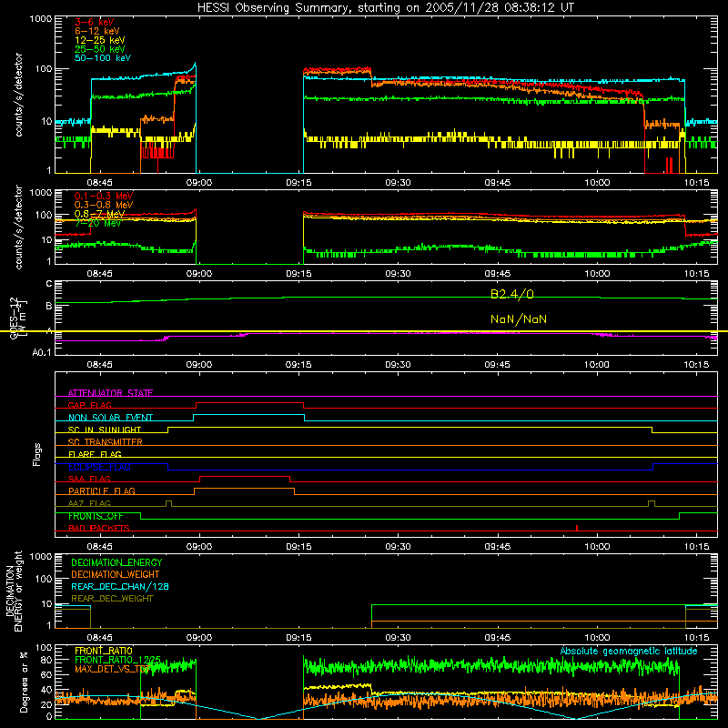This screenshot has width=728, height=728.
Task: Click the MAX_DET_VS_TOT legend label
Action: click(111, 669)
